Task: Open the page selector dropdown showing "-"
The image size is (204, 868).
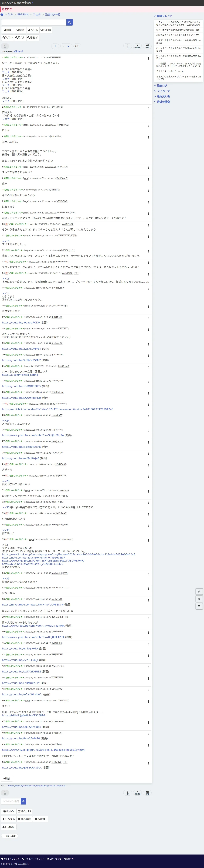Action: pos(66,46)
